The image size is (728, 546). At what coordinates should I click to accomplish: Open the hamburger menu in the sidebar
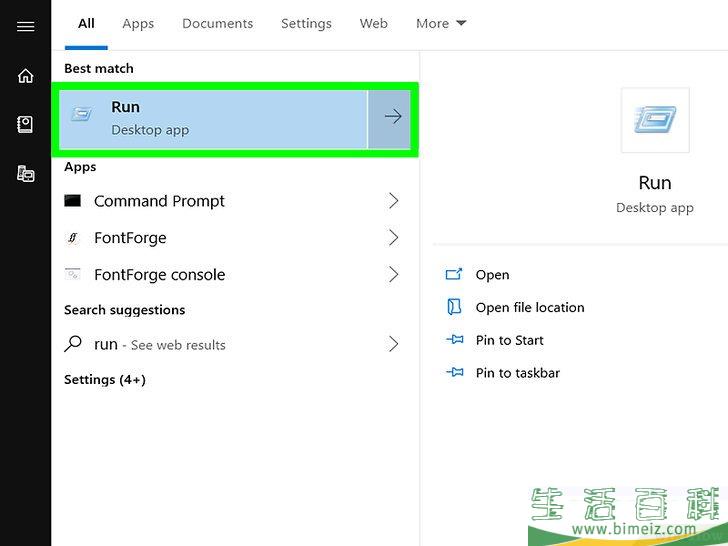26,26
